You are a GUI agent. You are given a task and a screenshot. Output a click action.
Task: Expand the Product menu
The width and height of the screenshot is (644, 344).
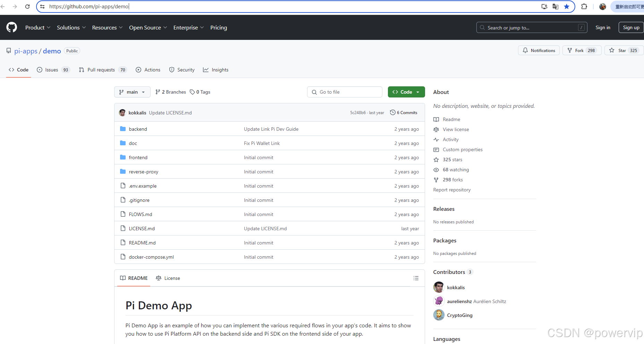tap(38, 27)
